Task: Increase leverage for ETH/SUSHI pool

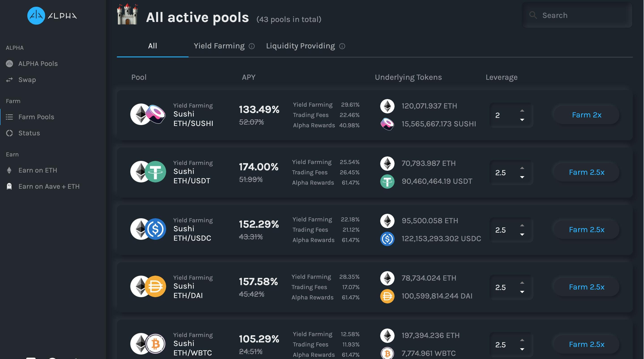Action: (522, 110)
